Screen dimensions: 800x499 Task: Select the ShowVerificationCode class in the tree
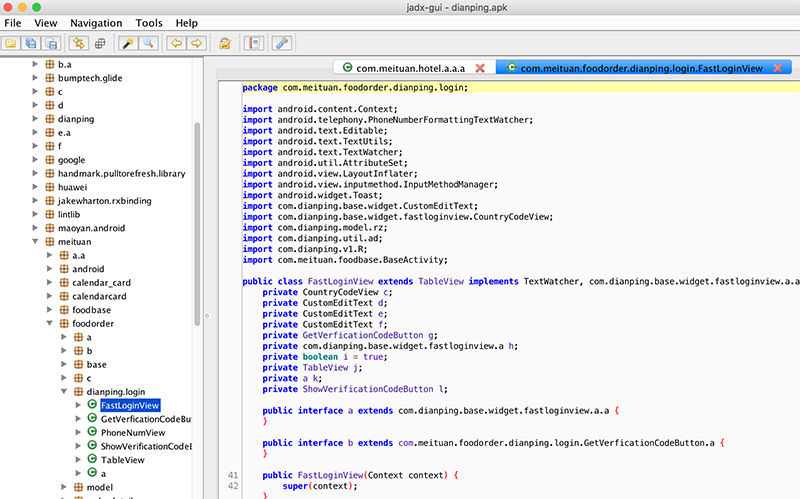[146, 446]
